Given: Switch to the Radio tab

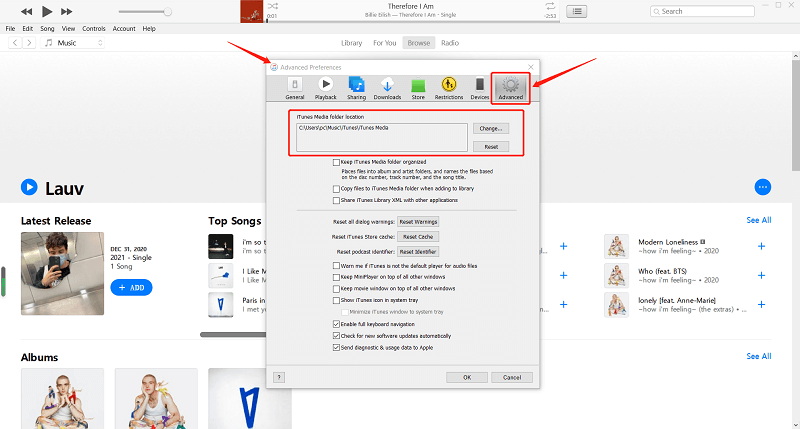Looking at the screenshot, I should point(450,43).
